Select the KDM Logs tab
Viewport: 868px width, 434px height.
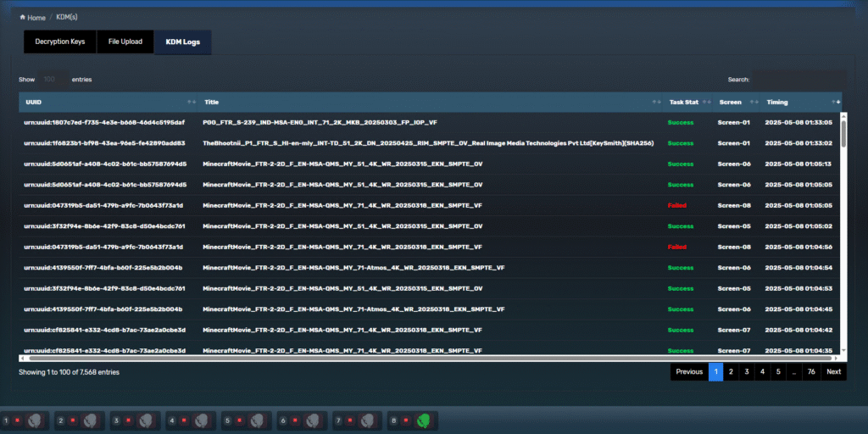[x=183, y=42]
